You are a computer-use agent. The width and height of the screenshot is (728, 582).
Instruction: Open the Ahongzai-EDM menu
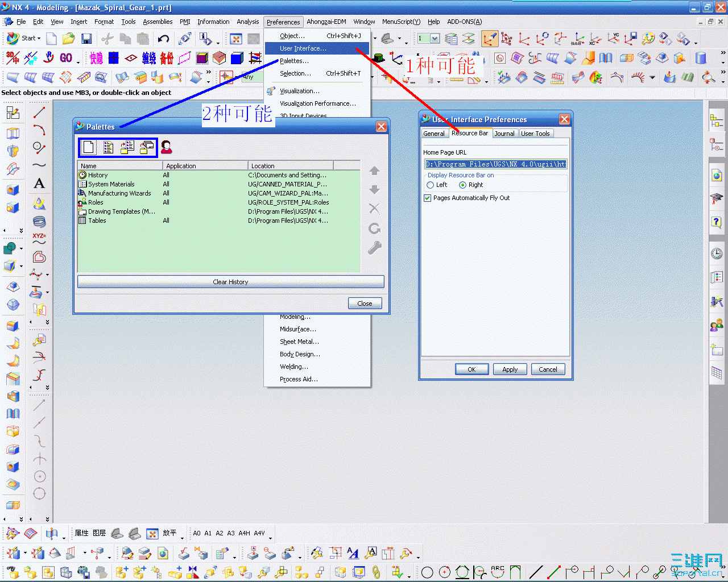point(326,22)
